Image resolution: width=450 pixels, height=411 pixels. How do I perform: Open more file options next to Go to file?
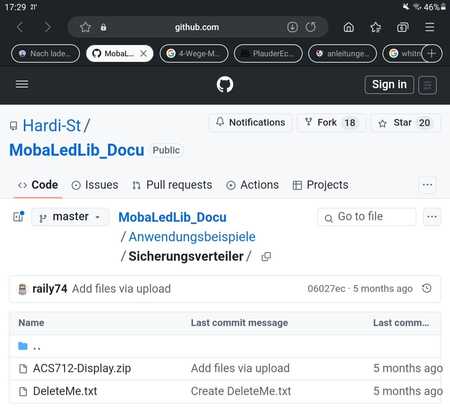pos(432,217)
